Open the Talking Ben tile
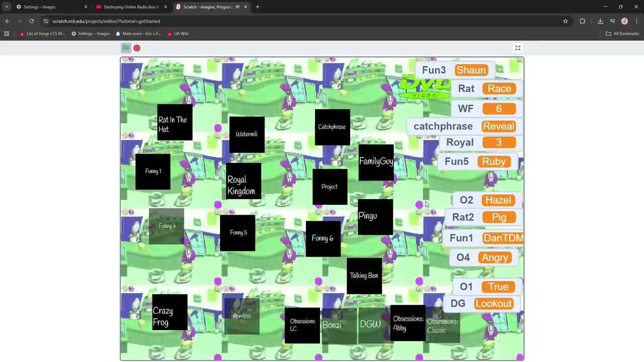644x362 pixels. pyautogui.click(x=364, y=276)
